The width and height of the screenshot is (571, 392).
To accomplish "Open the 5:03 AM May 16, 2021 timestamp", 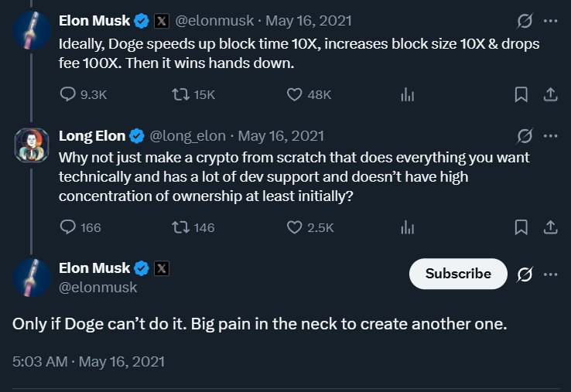I will pyautogui.click(x=89, y=361).
